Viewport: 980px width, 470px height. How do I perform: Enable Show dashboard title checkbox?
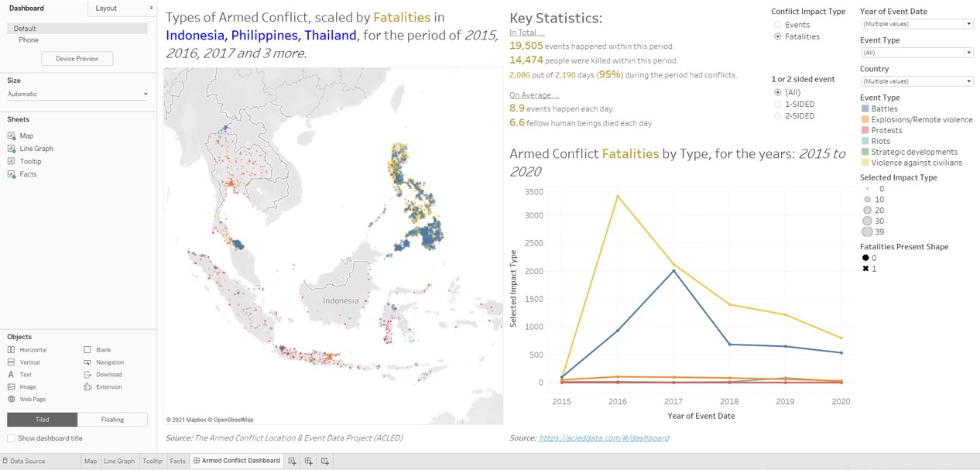(x=11, y=438)
